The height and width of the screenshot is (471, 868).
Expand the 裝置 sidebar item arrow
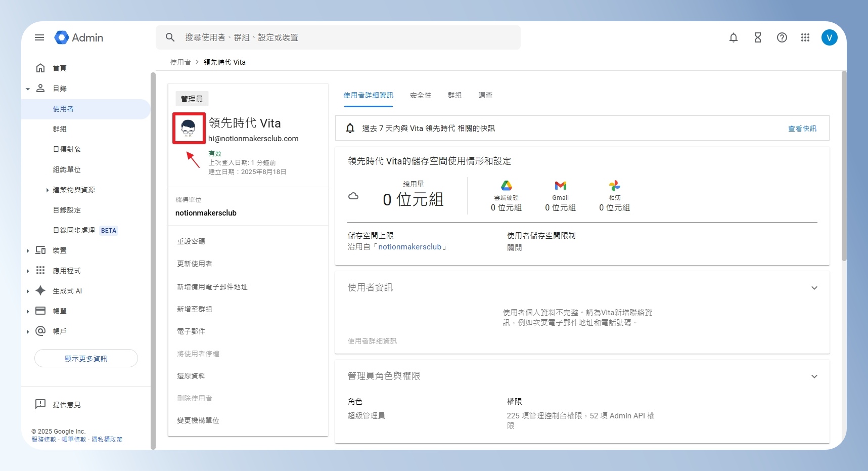[28, 251]
